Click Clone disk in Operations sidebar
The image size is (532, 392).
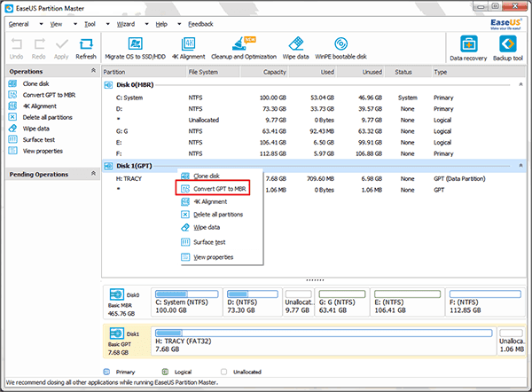pos(37,83)
